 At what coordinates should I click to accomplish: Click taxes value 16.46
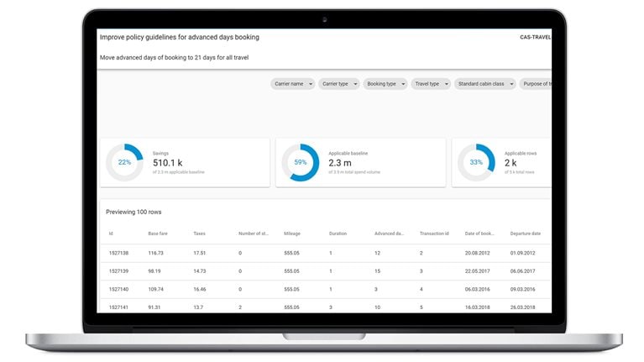tap(200, 289)
